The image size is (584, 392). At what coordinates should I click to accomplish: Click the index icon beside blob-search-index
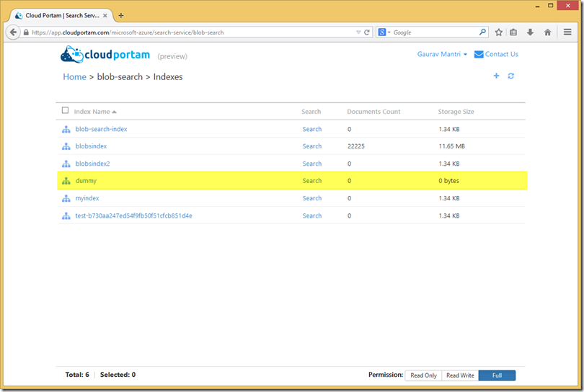pyautogui.click(x=66, y=129)
